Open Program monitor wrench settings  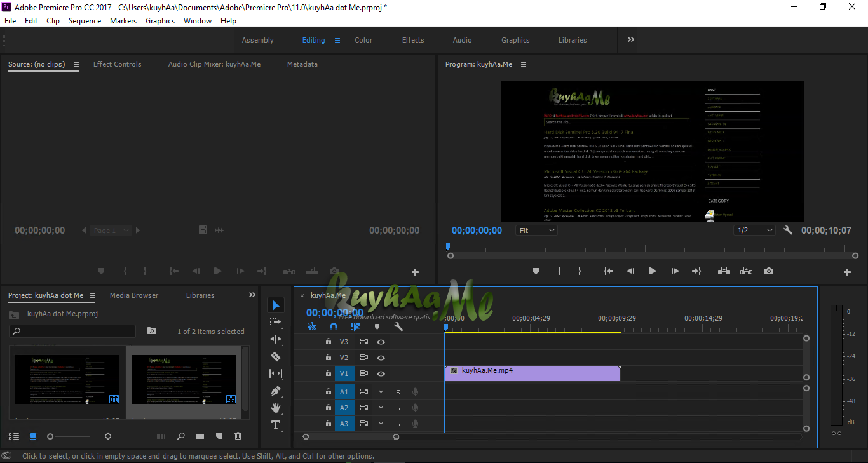788,231
